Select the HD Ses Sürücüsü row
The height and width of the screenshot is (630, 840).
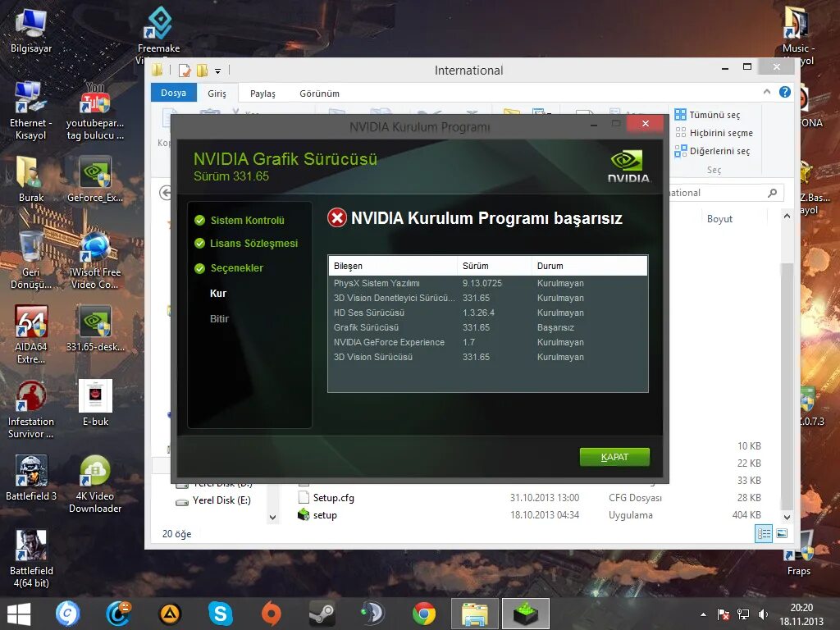tap(487, 313)
